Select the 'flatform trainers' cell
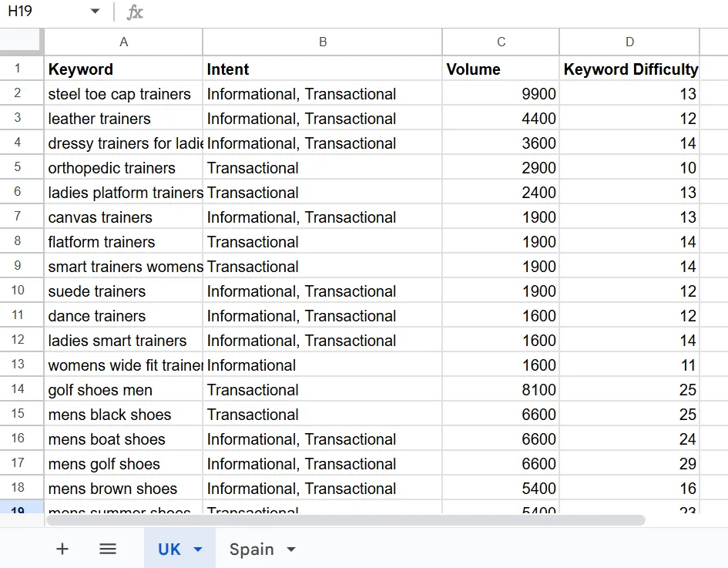This screenshot has height=568, width=728. click(x=123, y=241)
